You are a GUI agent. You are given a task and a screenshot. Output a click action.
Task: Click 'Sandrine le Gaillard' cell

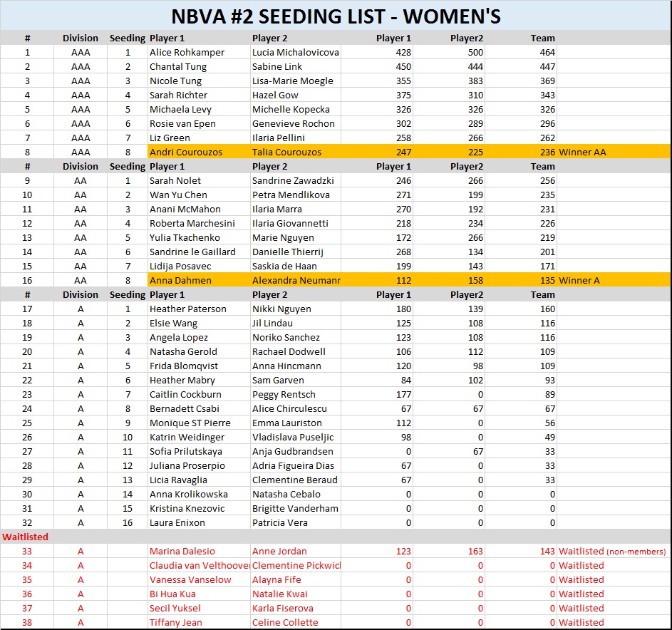[199, 252]
